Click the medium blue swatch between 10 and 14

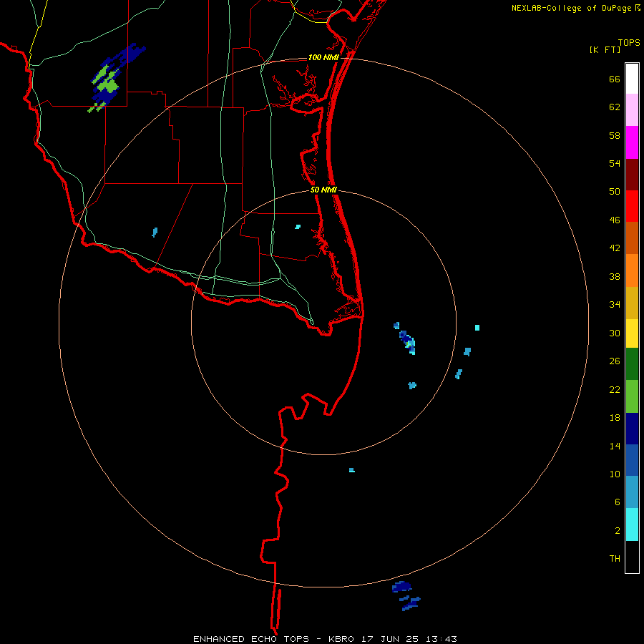[x=632, y=460]
